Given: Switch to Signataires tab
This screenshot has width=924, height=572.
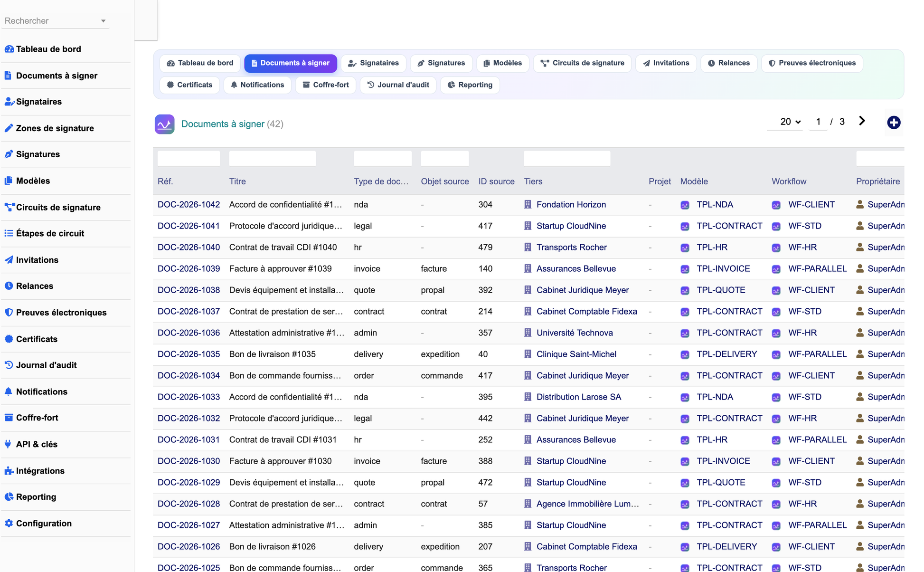Looking at the screenshot, I should pos(373,63).
